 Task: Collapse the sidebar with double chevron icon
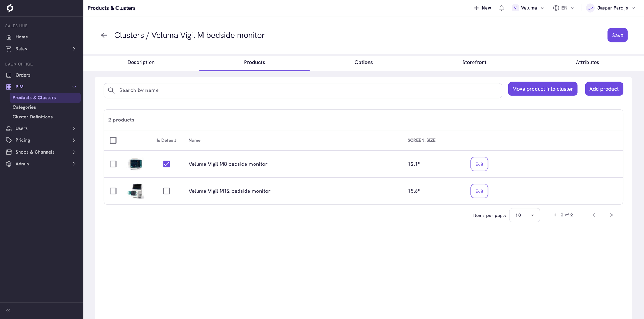point(8,311)
